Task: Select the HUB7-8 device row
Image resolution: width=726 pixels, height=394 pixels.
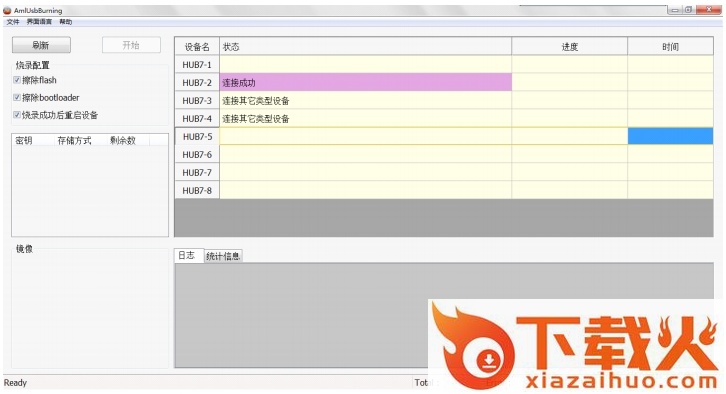Action: pos(444,190)
